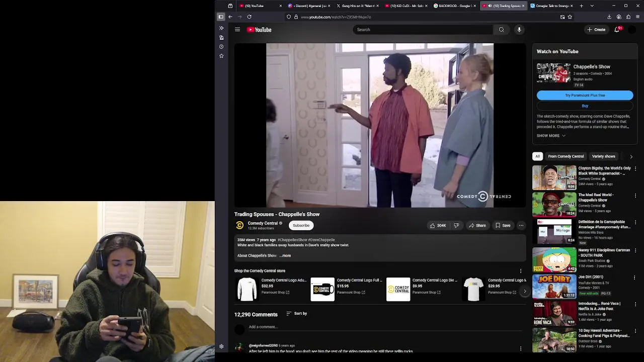Switch to the KiD CuDi tab
The width and height of the screenshot is (644, 362).
pos(406,6)
